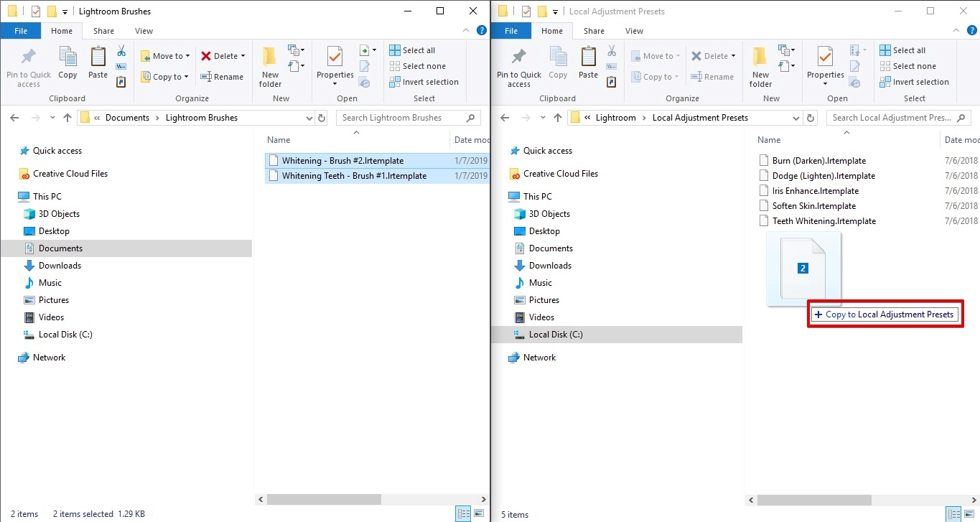Open Customize Quick Access Toolbar arrow, Lightroom Brushes

click(65, 11)
